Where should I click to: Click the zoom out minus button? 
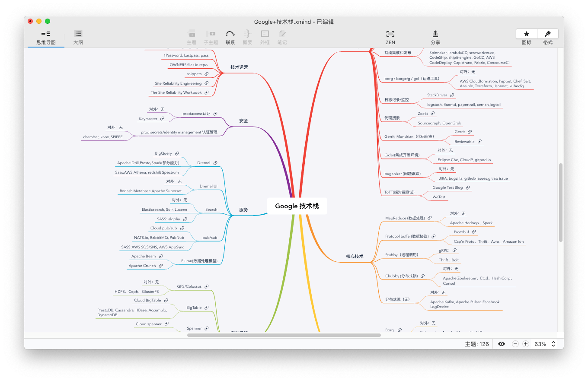(x=515, y=344)
